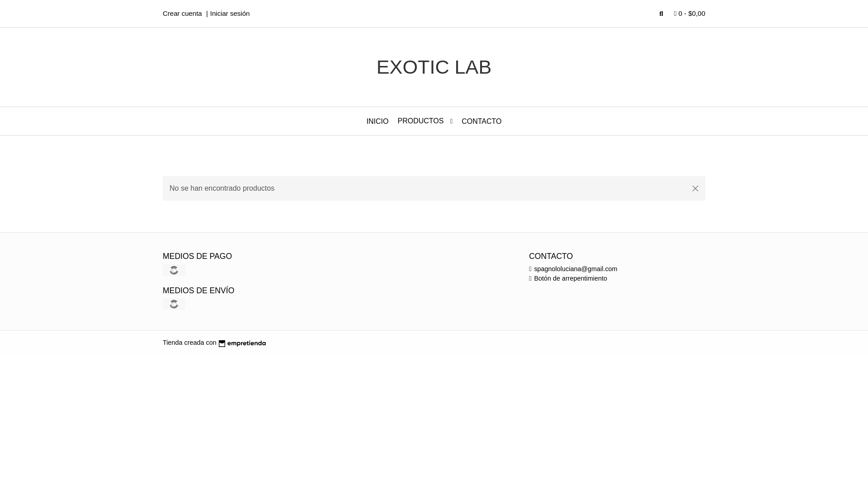Click the Medios de Pago heading
This screenshot has height=488, width=868.
click(x=197, y=256)
